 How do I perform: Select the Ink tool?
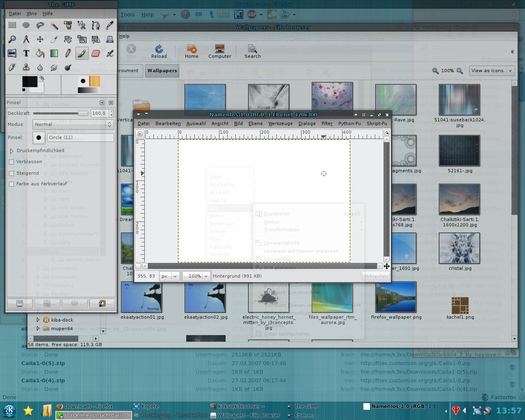[12, 67]
